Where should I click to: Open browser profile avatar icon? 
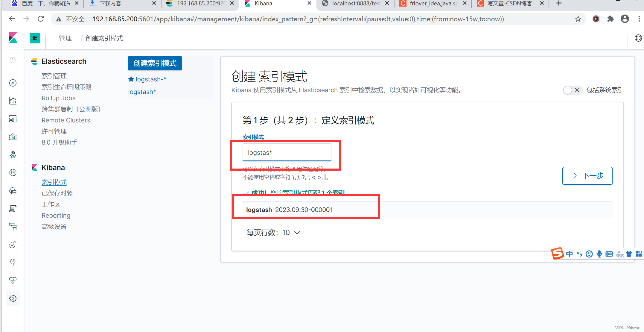coord(625,19)
